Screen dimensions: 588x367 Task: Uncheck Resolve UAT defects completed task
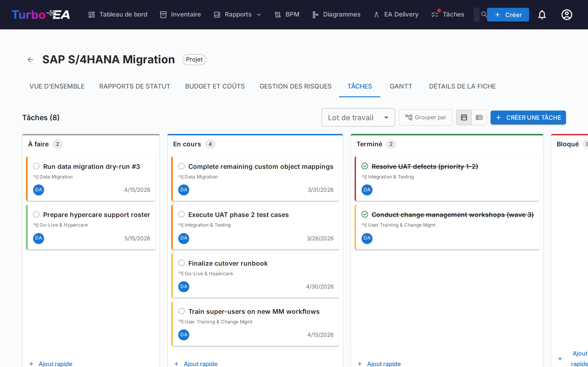365,166
